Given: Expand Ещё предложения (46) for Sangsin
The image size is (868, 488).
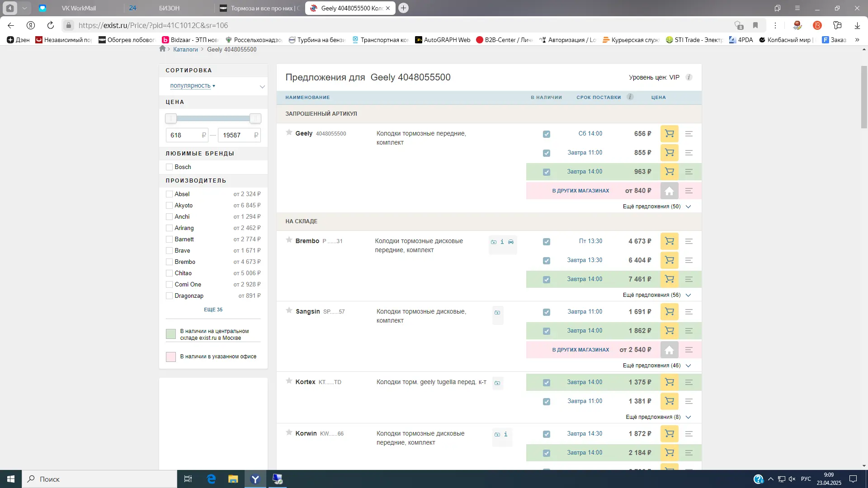Looking at the screenshot, I should click(657, 366).
